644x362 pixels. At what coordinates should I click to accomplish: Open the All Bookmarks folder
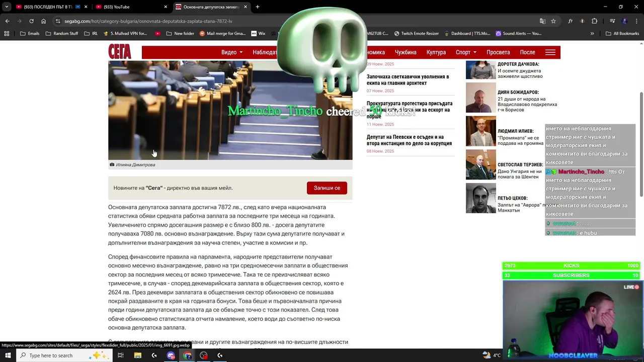(622, 34)
